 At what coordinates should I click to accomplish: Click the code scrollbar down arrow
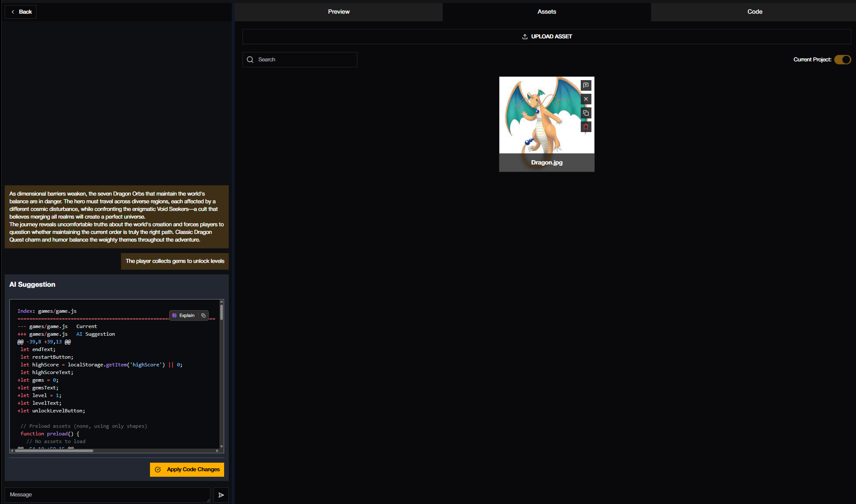tap(222, 446)
